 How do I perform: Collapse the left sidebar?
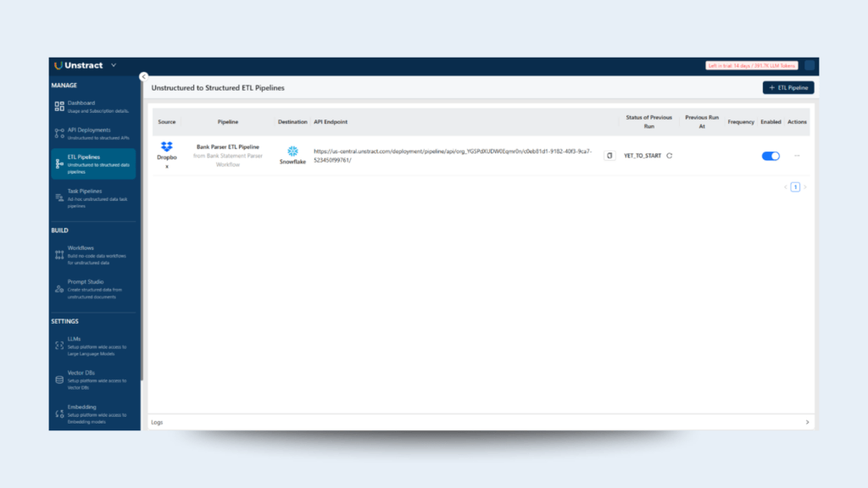[143, 76]
